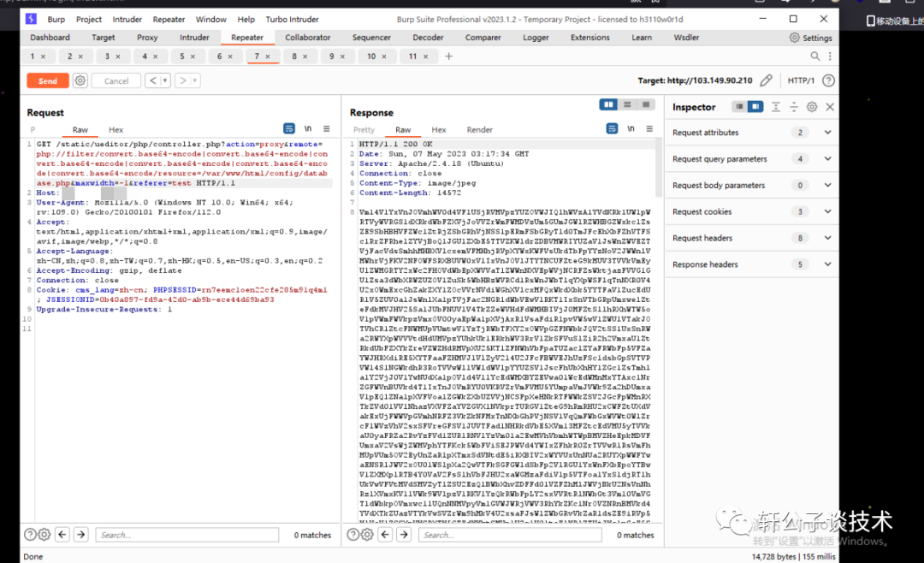The height and width of the screenshot is (563, 924).
Task: Open the Turbo Intruder menu
Action: [x=292, y=20]
